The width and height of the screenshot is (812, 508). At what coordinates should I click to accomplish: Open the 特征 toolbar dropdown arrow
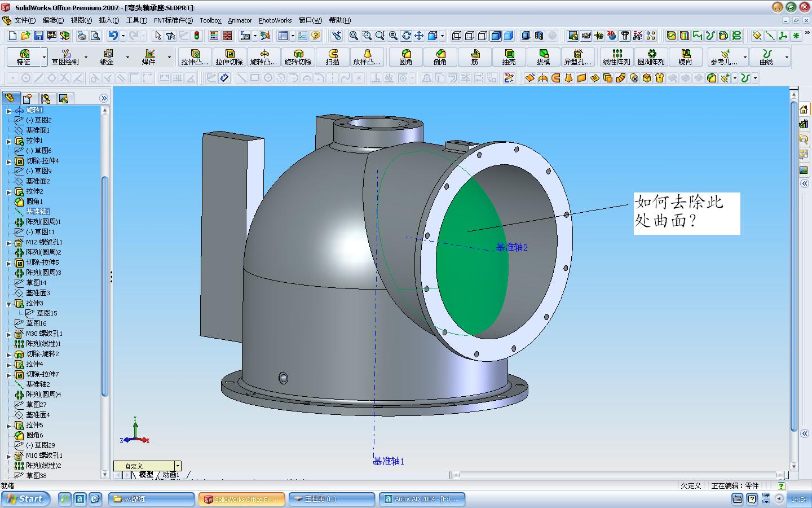(43, 57)
